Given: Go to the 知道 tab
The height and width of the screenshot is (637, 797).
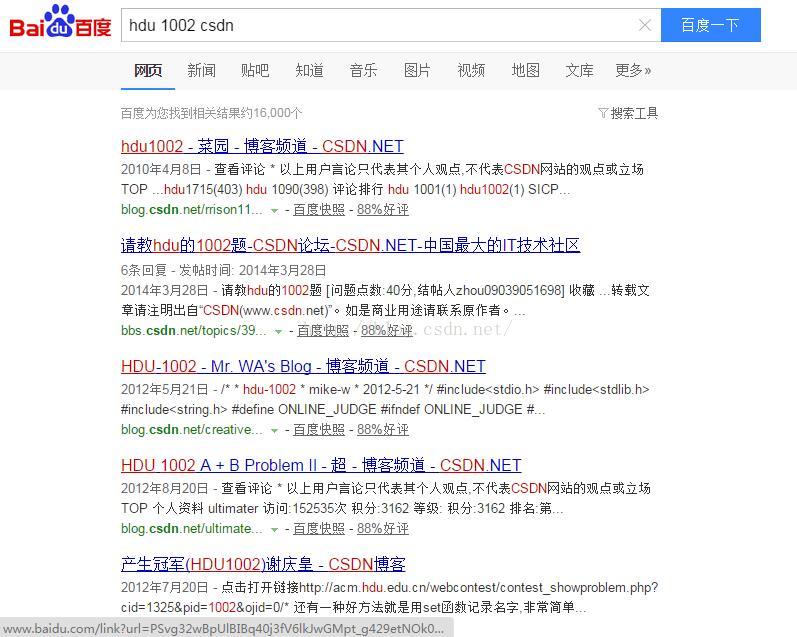Looking at the screenshot, I should [x=310, y=70].
